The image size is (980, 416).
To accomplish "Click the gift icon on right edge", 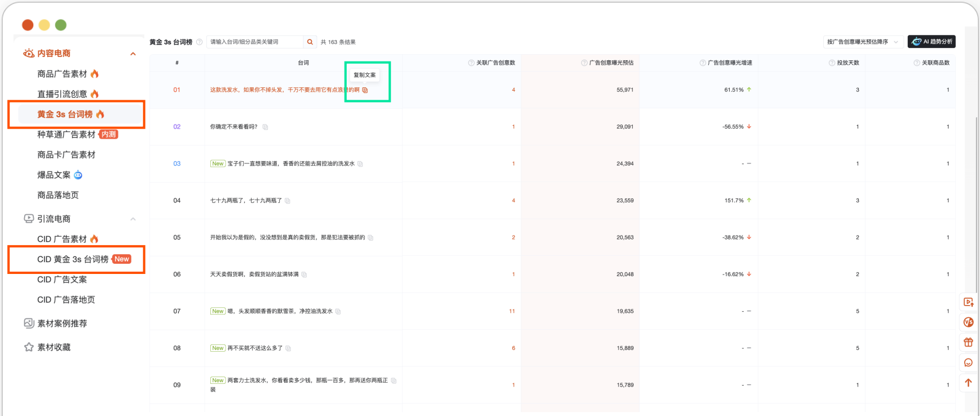I will pyautogui.click(x=968, y=342).
